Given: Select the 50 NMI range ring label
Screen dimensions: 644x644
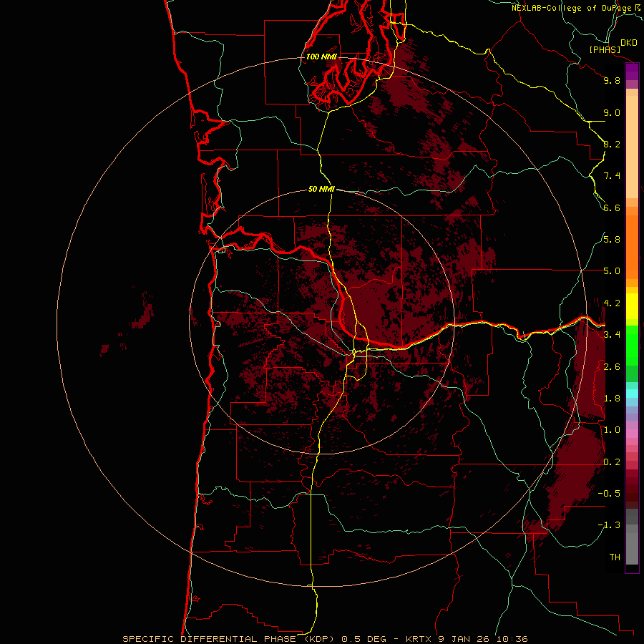Looking at the screenshot, I should [321, 189].
